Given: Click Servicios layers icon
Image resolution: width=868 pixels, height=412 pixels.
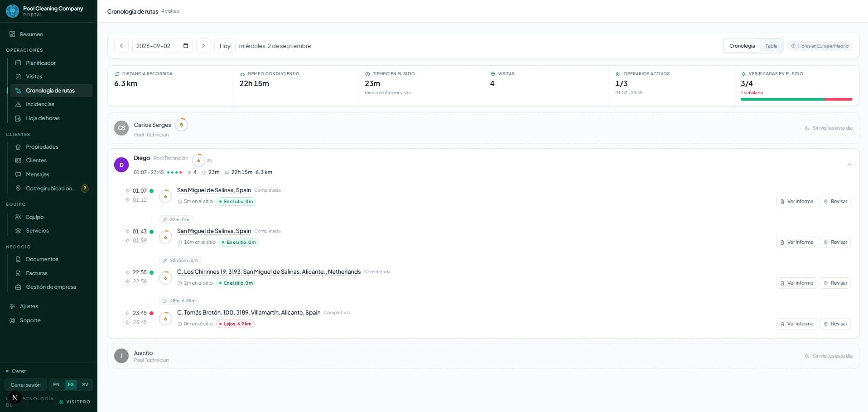Looking at the screenshot, I should point(18,231).
